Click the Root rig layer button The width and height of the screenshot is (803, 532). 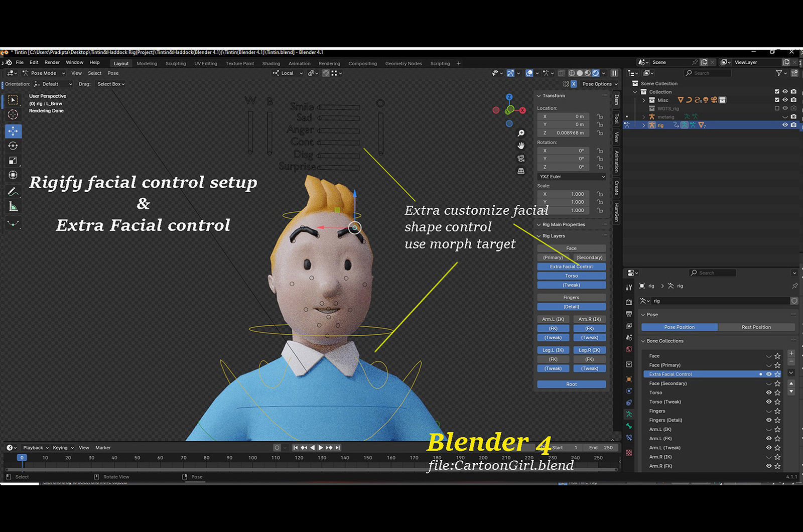[572, 384]
